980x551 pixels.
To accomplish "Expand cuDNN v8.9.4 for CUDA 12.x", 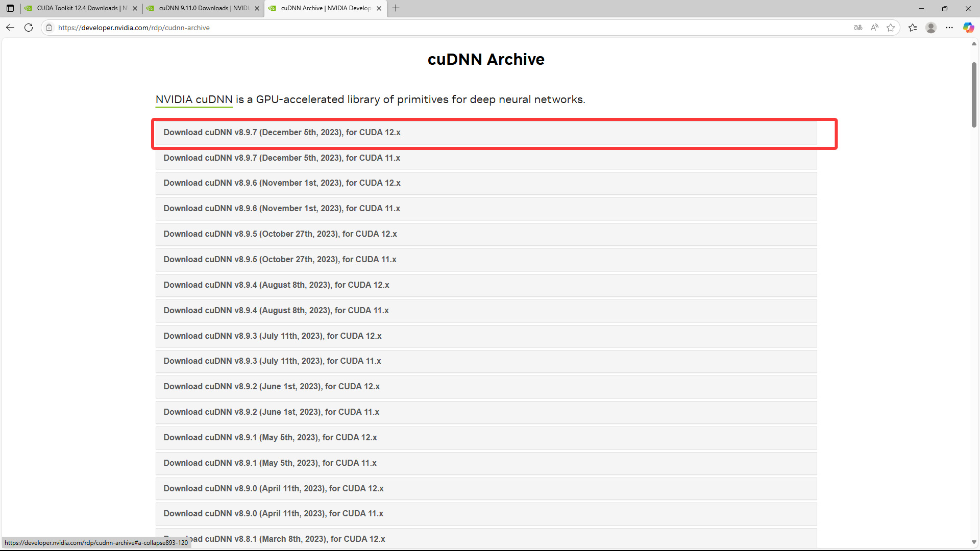I will (x=486, y=285).
